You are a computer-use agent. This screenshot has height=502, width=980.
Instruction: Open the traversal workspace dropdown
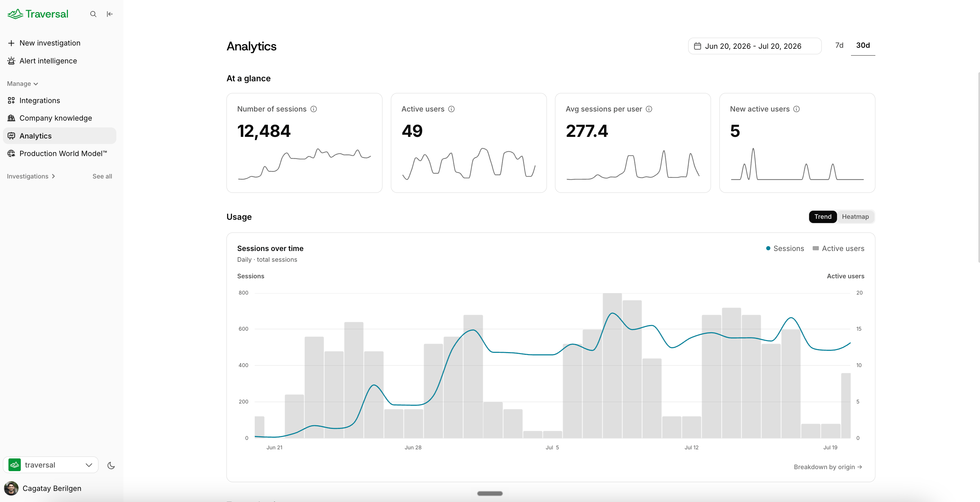51,465
